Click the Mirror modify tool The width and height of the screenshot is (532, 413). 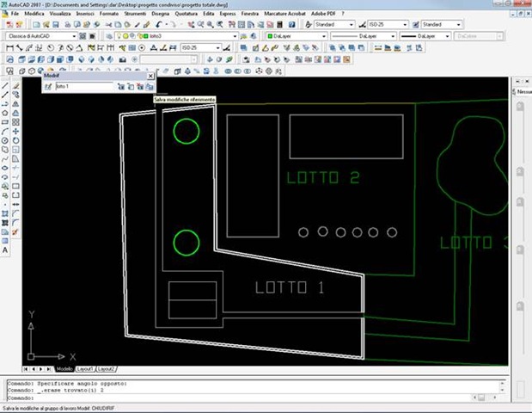(16, 104)
